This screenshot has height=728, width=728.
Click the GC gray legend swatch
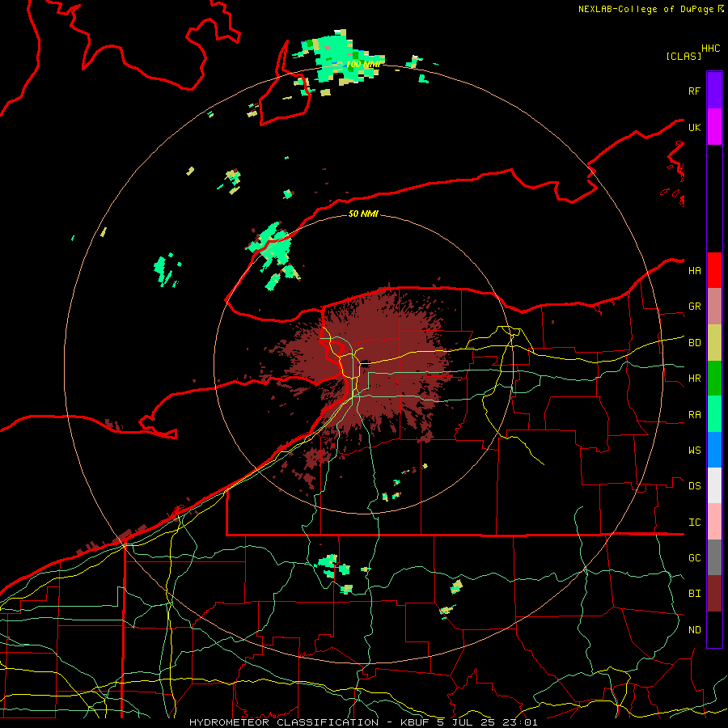pyautogui.click(x=714, y=557)
